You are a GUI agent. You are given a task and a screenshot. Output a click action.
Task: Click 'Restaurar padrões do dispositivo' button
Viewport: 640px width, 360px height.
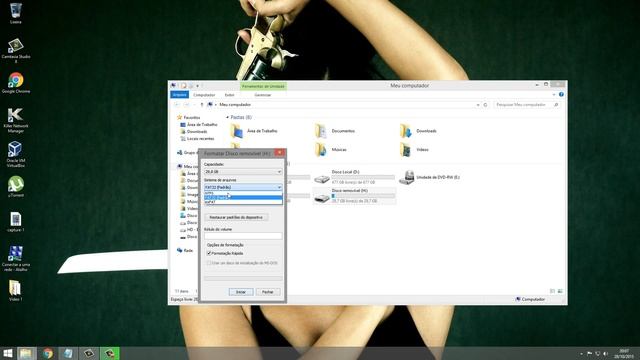point(236,218)
